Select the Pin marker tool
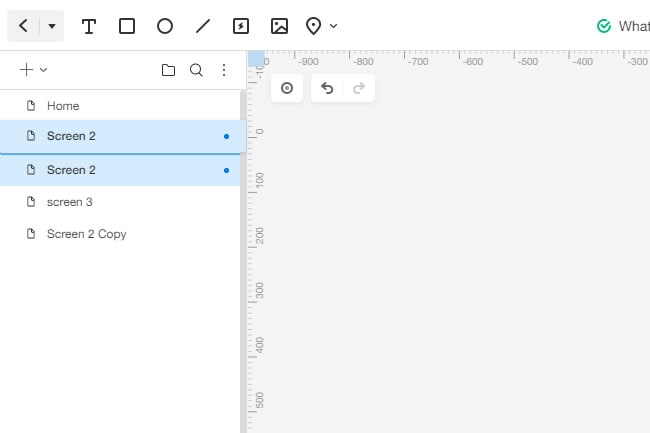The image size is (650, 433). 313,26
